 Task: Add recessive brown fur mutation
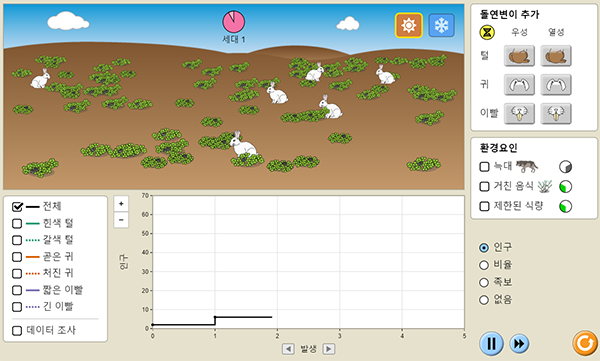(x=556, y=56)
